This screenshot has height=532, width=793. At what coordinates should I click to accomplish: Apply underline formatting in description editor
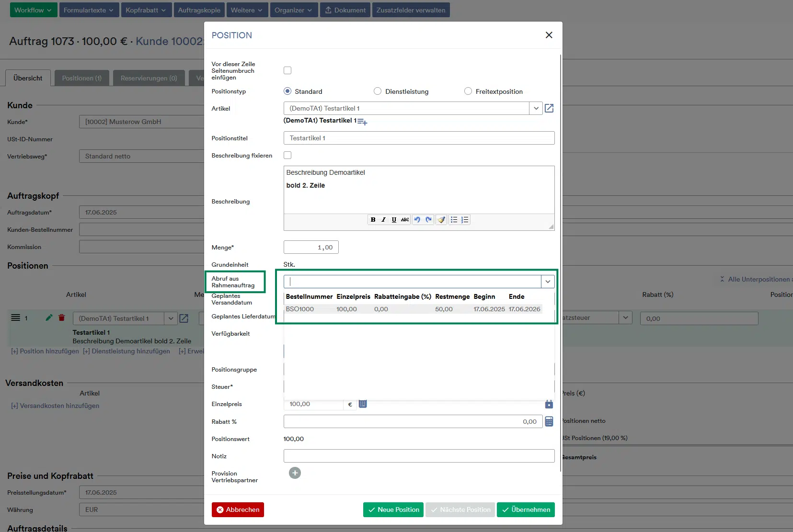pyautogui.click(x=394, y=220)
